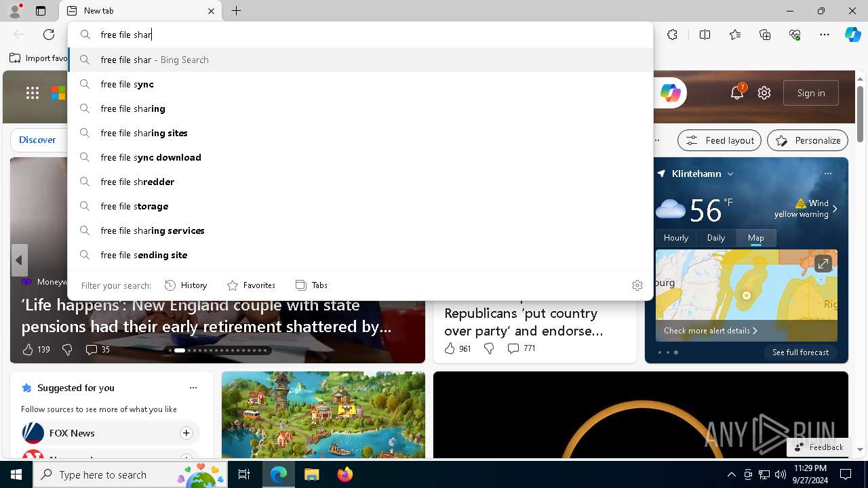Open the volume control in system tray
868x488 pixels.
tap(780, 474)
